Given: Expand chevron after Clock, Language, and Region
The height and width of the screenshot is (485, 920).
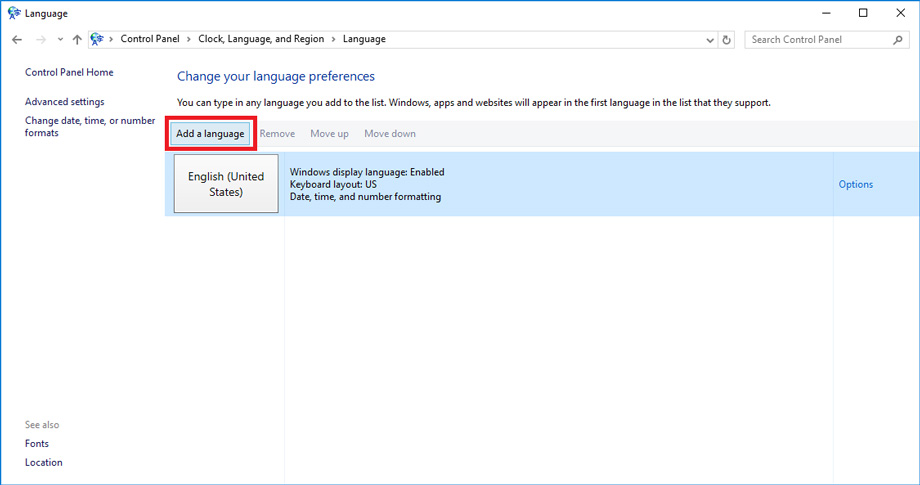Looking at the screenshot, I should coord(333,39).
